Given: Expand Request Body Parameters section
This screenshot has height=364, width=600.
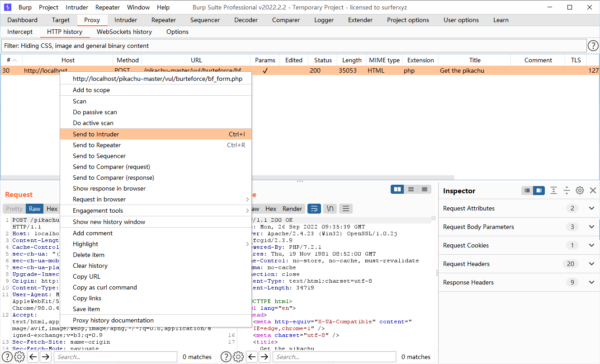Looking at the screenshot, I should tap(591, 227).
